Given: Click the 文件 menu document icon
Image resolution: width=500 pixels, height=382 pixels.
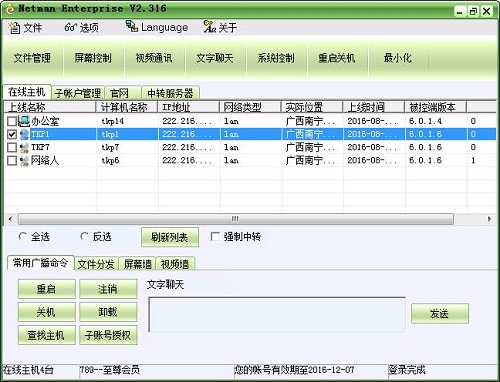Looking at the screenshot, I should click(x=14, y=28).
